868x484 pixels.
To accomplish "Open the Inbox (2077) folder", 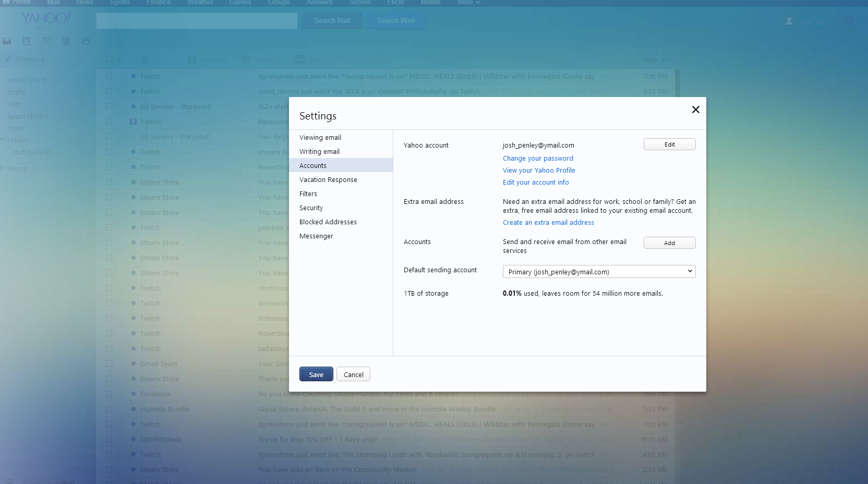I will (x=27, y=80).
